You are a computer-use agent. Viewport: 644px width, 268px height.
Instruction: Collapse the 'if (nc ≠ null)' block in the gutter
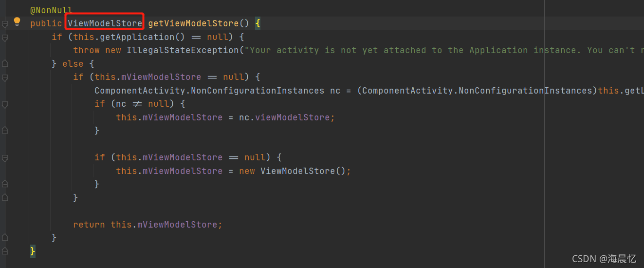[5, 104]
